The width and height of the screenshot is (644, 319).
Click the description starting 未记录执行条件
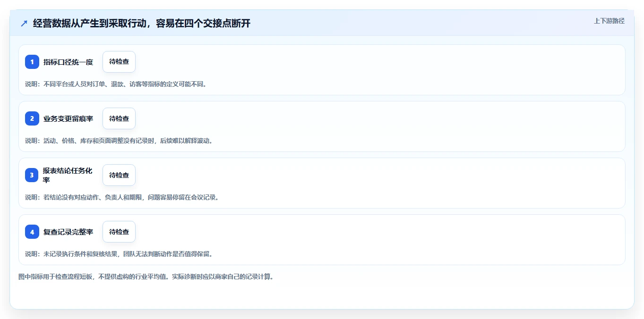point(119,254)
